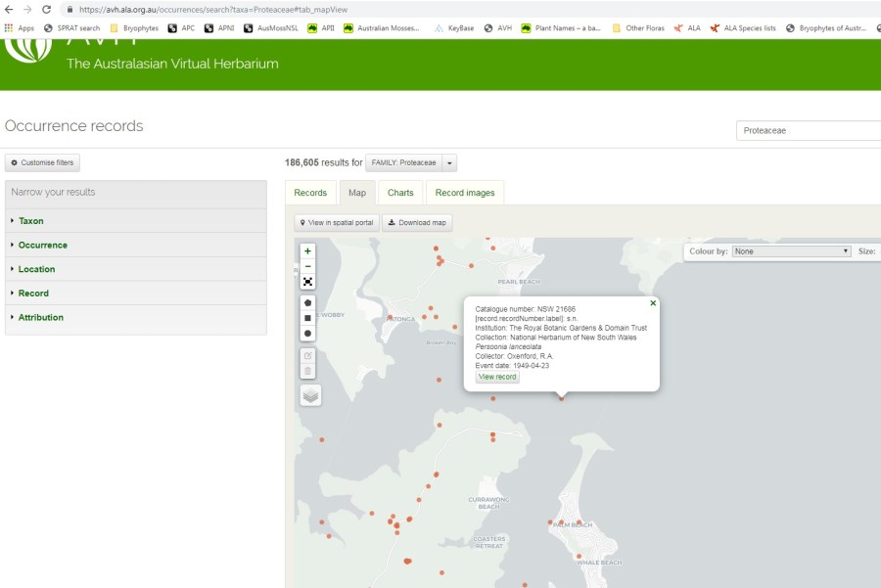Close the record info popup
The width and height of the screenshot is (881, 588).
pyautogui.click(x=653, y=303)
